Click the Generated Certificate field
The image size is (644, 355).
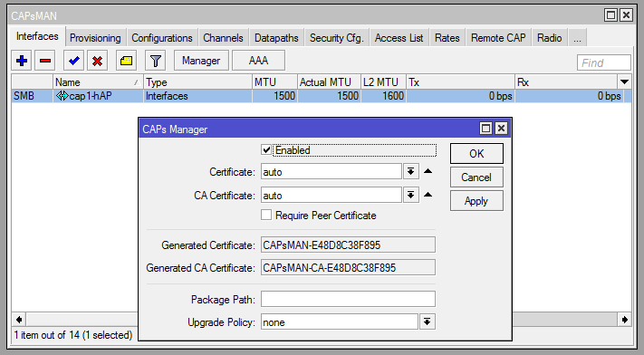point(348,245)
